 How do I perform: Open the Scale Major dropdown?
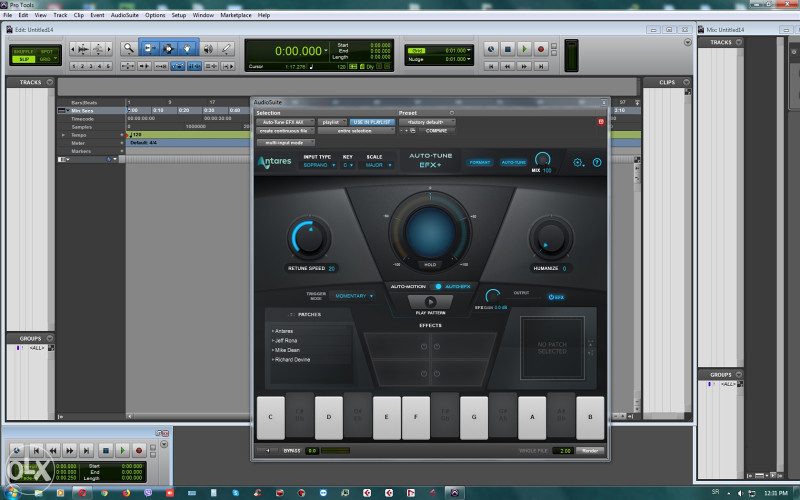point(378,165)
